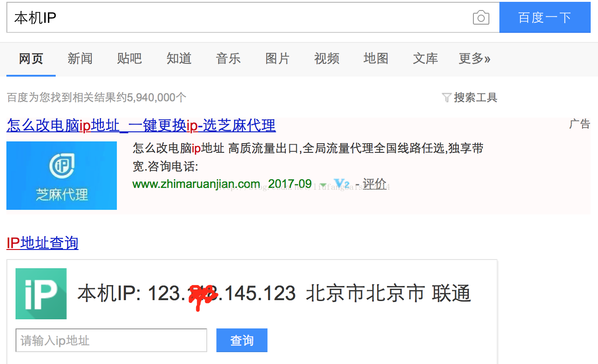Click the green iP logo icon
This screenshot has height=364, width=598.
coord(41,294)
